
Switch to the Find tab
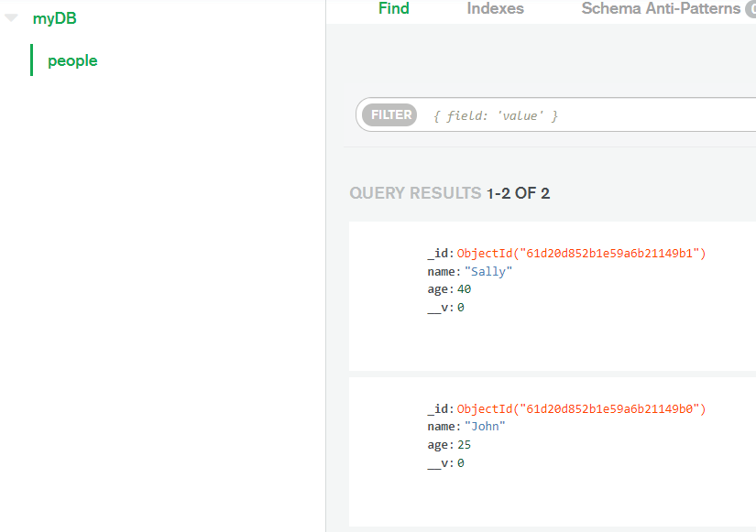393,8
